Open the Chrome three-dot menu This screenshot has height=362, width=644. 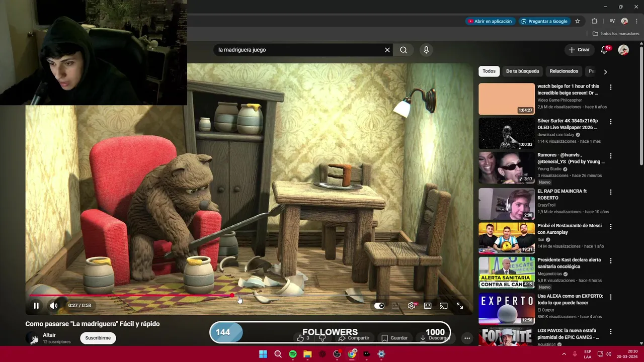pos(636,21)
